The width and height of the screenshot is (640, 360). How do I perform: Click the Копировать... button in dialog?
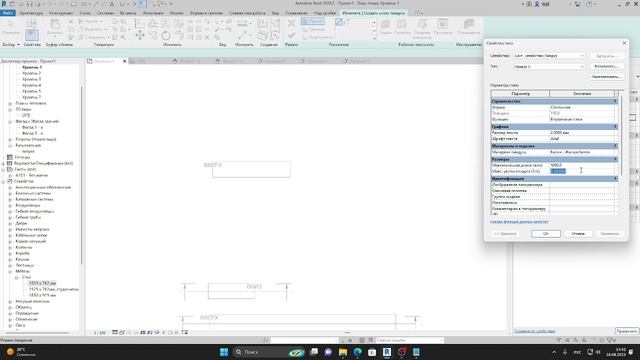coord(607,66)
